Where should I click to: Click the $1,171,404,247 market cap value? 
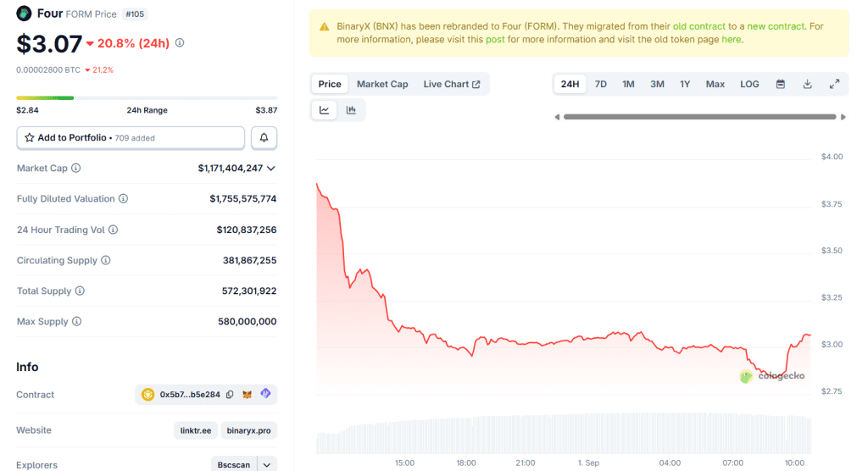coord(231,169)
